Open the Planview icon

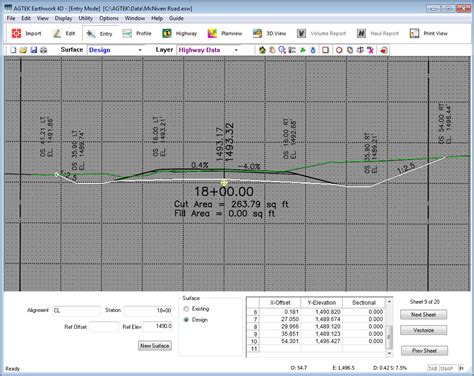point(212,33)
